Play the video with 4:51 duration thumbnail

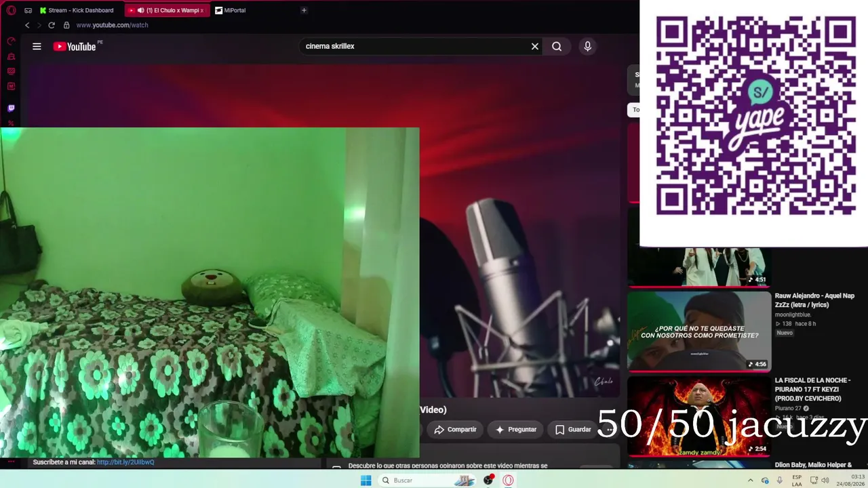click(699, 267)
